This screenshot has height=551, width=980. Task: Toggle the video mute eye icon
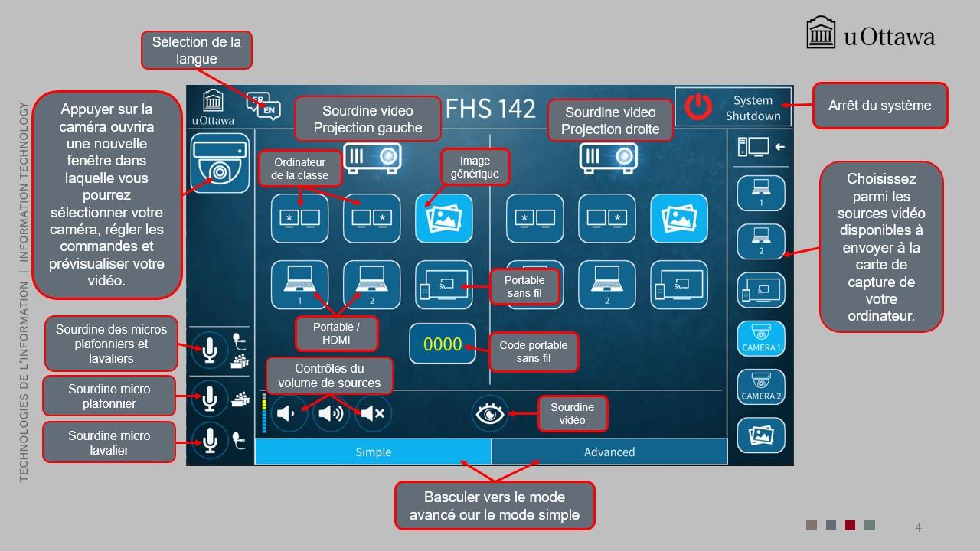[x=488, y=413]
